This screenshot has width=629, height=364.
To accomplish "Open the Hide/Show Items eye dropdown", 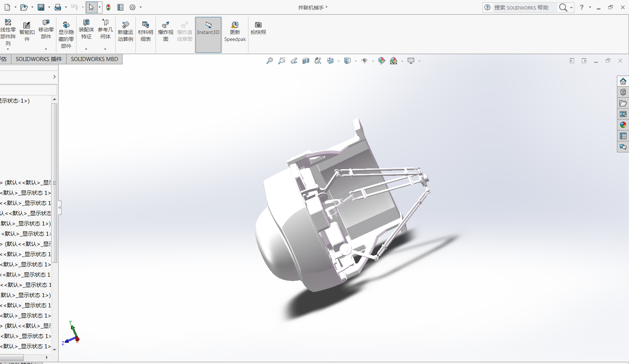I will (373, 61).
